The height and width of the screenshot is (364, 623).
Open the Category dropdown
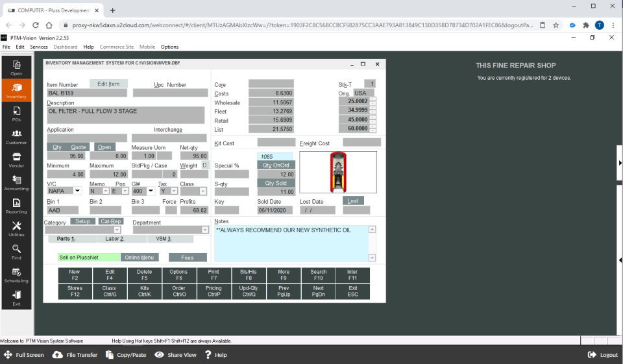click(x=117, y=230)
